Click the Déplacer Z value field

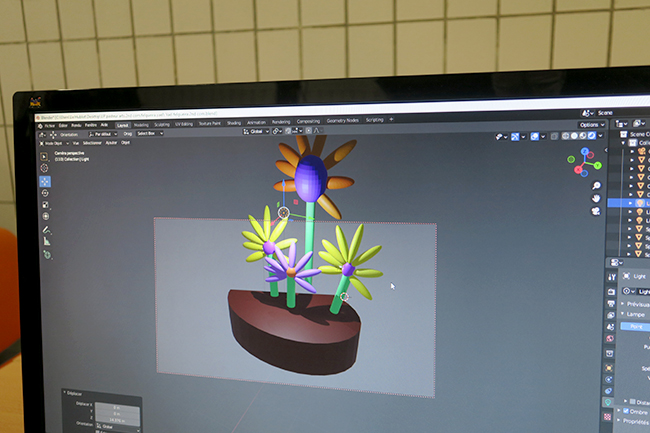[117, 421]
